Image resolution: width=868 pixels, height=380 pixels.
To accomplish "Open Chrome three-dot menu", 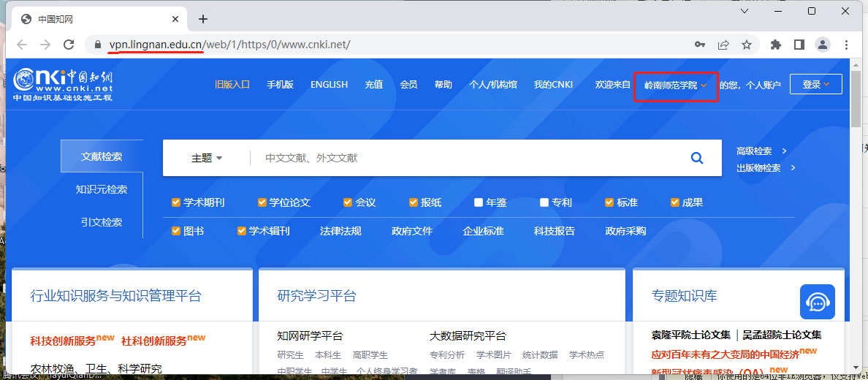I will pyautogui.click(x=846, y=45).
